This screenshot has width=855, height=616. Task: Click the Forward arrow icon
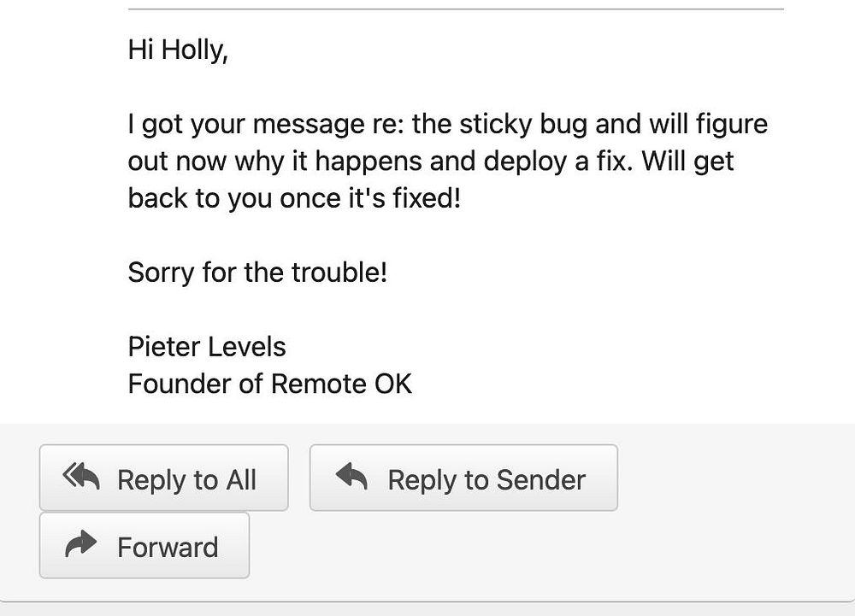pyautogui.click(x=81, y=545)
